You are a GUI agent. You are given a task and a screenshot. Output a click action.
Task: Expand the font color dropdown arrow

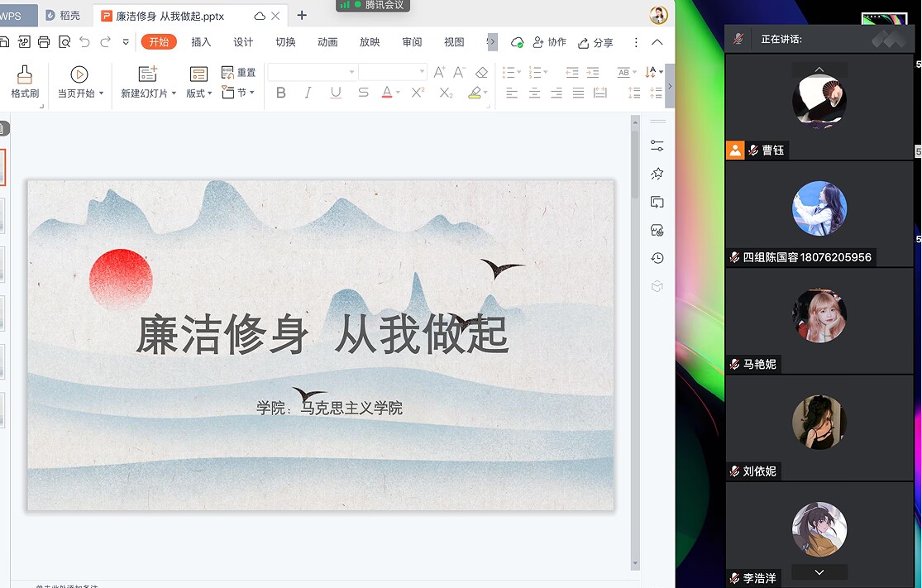tap(398, 93)
